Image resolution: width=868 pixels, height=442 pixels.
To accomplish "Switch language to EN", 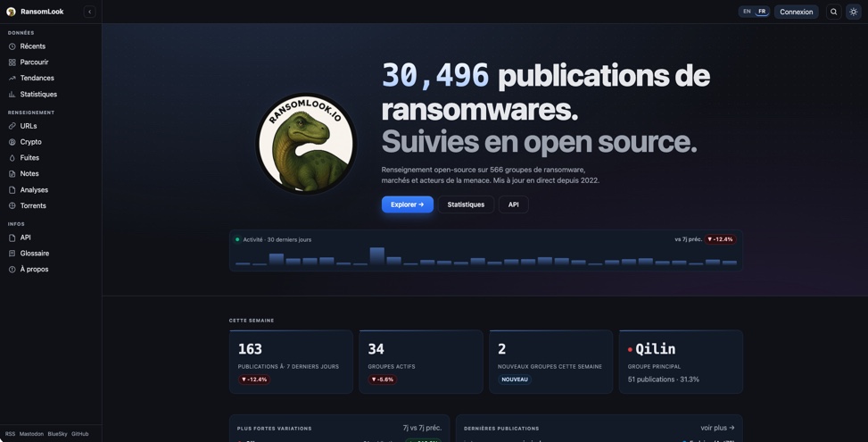I will [747, 12].
